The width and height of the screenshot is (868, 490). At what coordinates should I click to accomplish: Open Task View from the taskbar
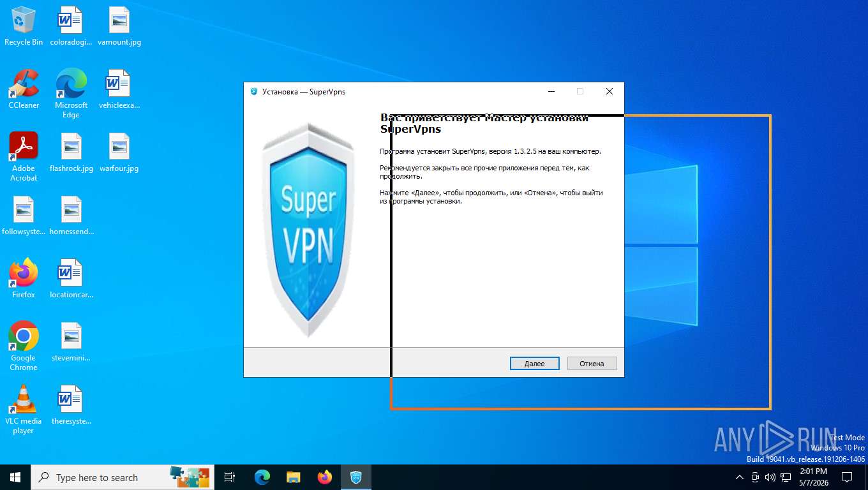(x=230, y=477)
